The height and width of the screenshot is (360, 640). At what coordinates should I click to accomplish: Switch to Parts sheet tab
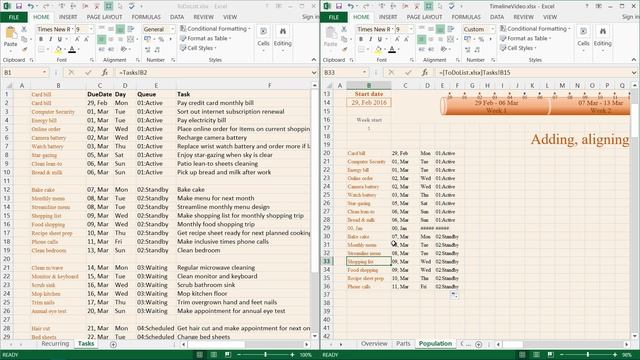point(403,344)
